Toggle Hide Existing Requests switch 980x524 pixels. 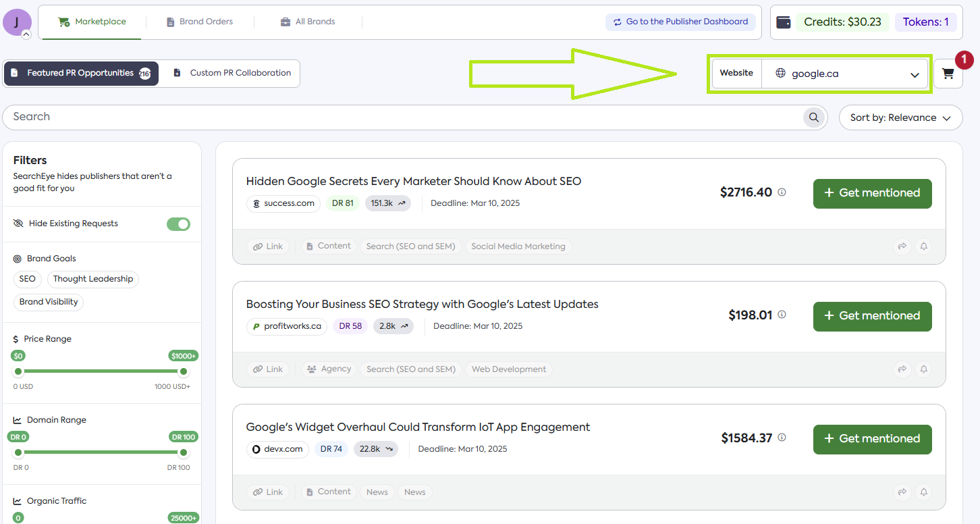pyautogui.click(x=179, y=224)
